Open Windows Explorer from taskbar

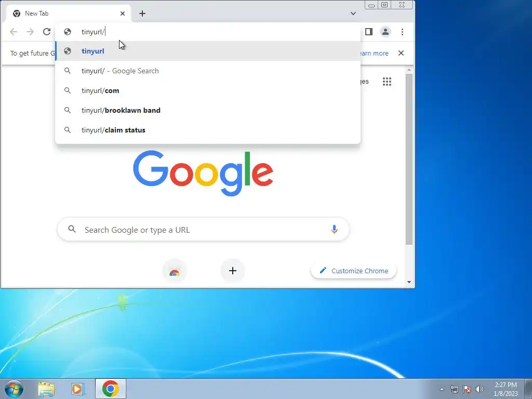(46, 389)
